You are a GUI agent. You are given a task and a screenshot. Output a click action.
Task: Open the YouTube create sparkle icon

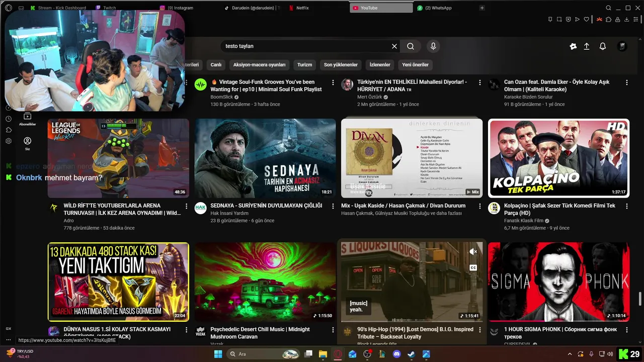tap(573, 46)
